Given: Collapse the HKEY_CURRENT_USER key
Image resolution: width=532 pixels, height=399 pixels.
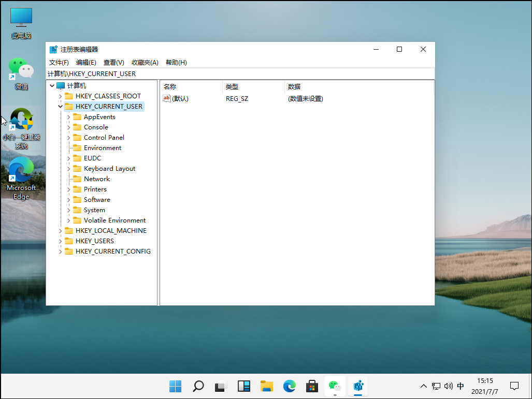Looking at the screenshot, I should [x=60, y=106].
